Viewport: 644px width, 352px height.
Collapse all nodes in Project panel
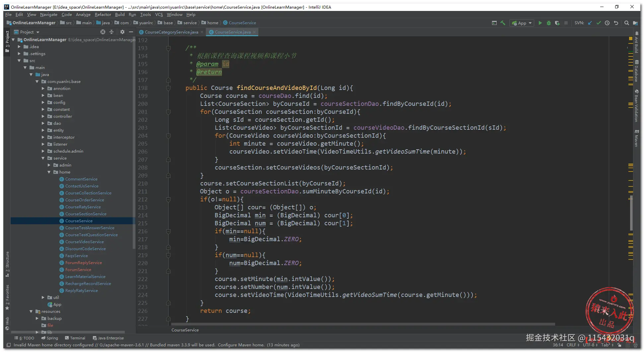(111, 32)
